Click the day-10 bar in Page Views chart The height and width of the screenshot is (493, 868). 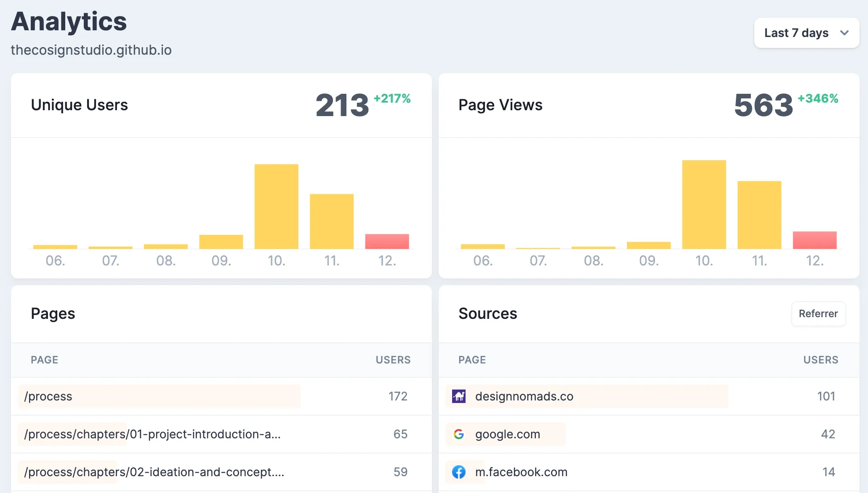[x=704, y=204]
